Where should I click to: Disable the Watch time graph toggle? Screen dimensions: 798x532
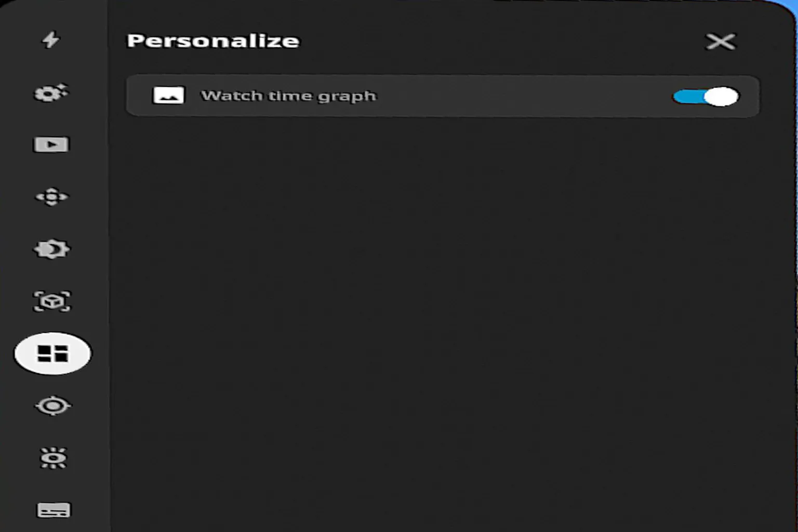[706, 97]
